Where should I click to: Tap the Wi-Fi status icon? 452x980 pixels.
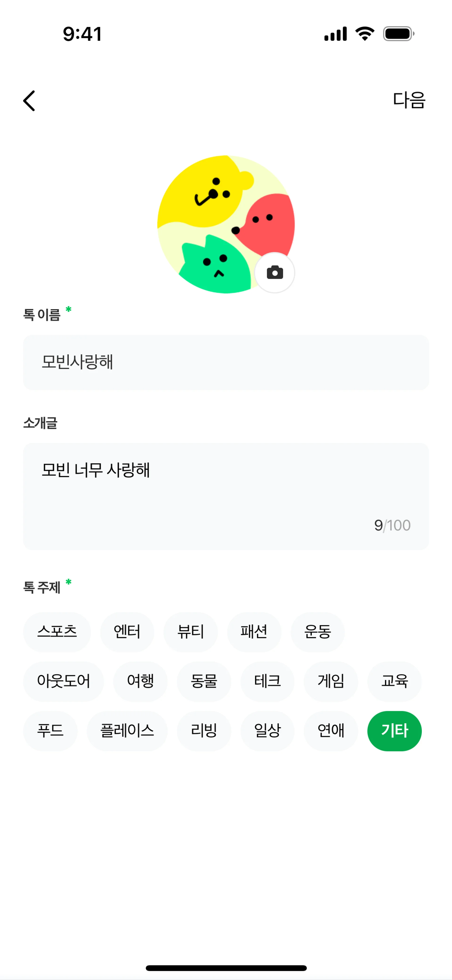(x=364, y=34)
